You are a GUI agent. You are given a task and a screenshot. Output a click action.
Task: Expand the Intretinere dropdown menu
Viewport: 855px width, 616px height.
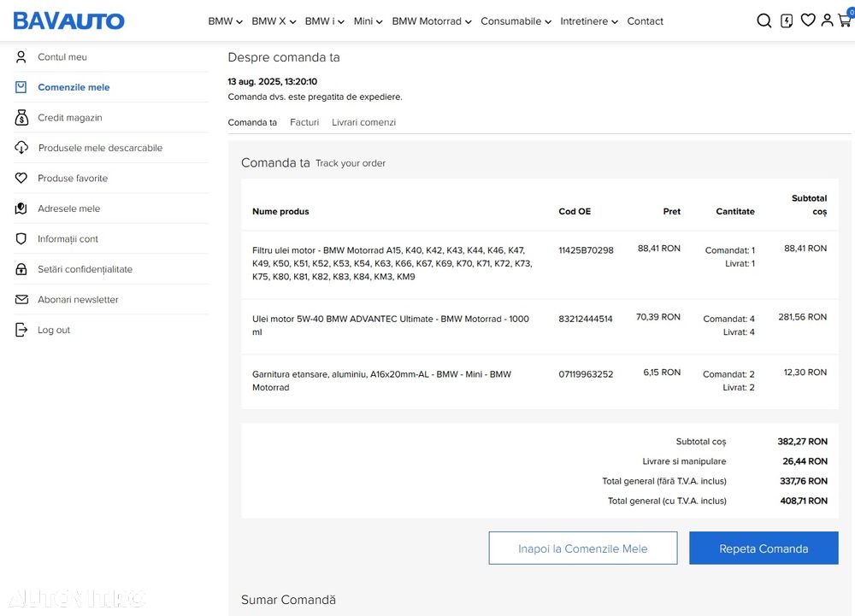589,21
